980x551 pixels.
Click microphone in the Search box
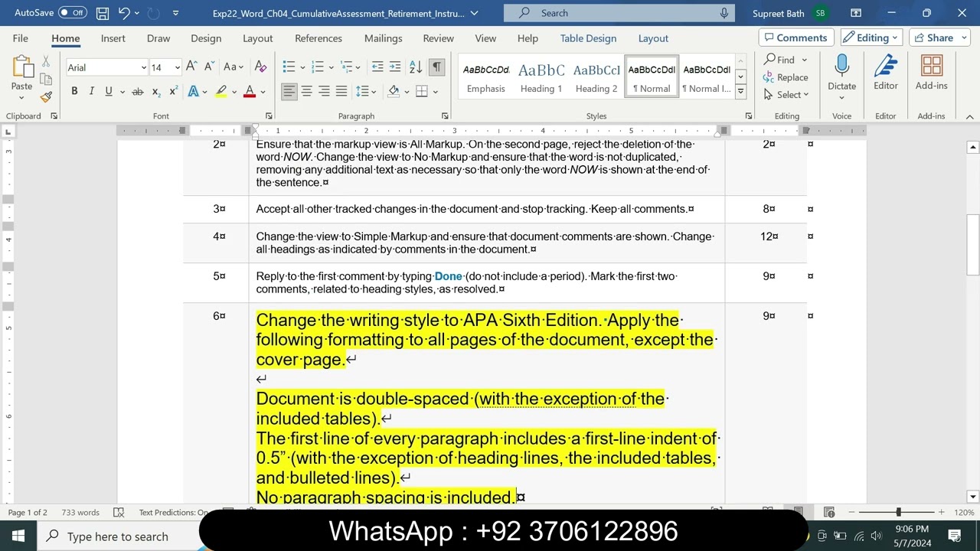point(724,13)
